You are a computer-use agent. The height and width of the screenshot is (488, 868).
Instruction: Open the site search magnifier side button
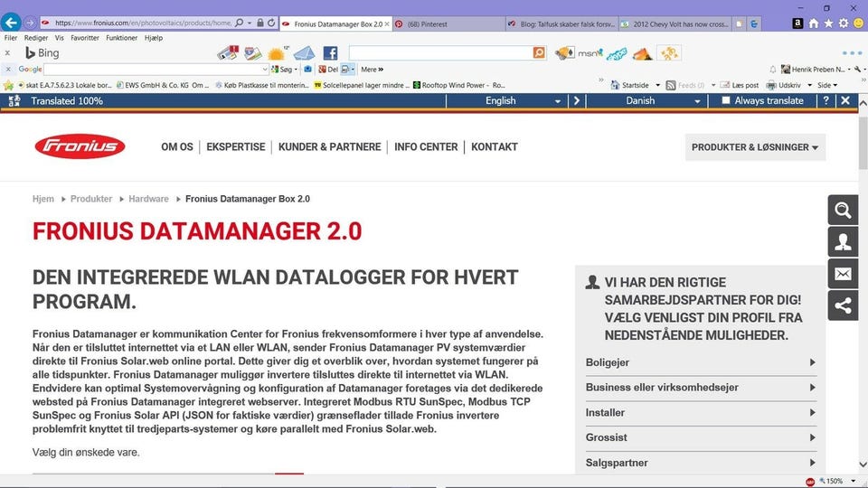(x=843, y=211)
